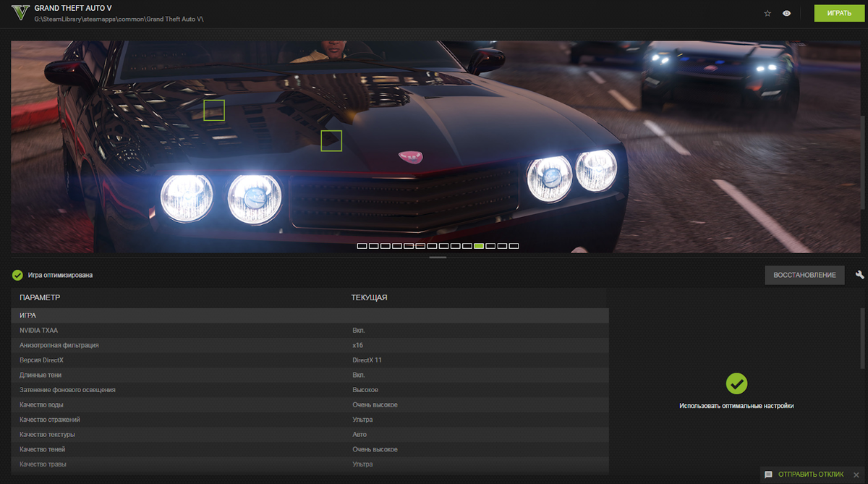The image size is (868, 484).
Task: Click the Grand Theft Auto V logo icon
Action: (22, 13)
